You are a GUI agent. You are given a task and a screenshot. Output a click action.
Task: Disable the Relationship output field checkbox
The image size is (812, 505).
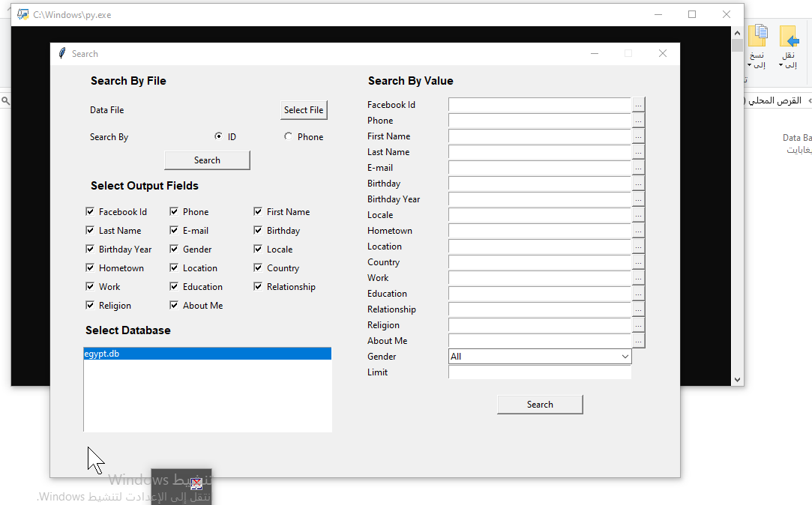[259, 287]
